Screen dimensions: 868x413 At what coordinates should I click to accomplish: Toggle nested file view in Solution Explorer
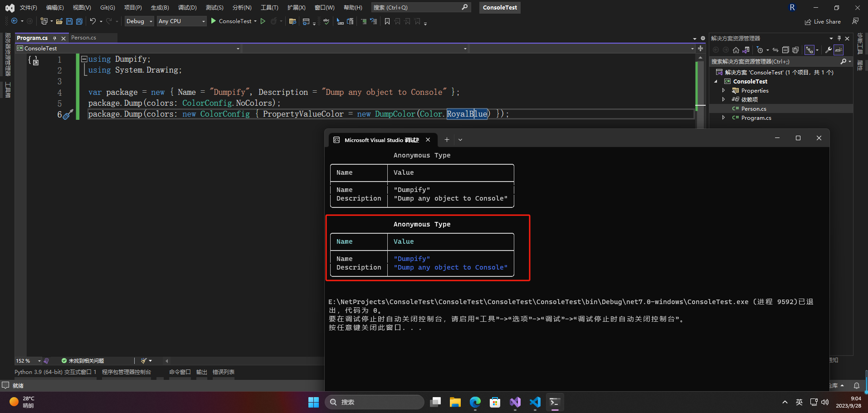[809, 50]
